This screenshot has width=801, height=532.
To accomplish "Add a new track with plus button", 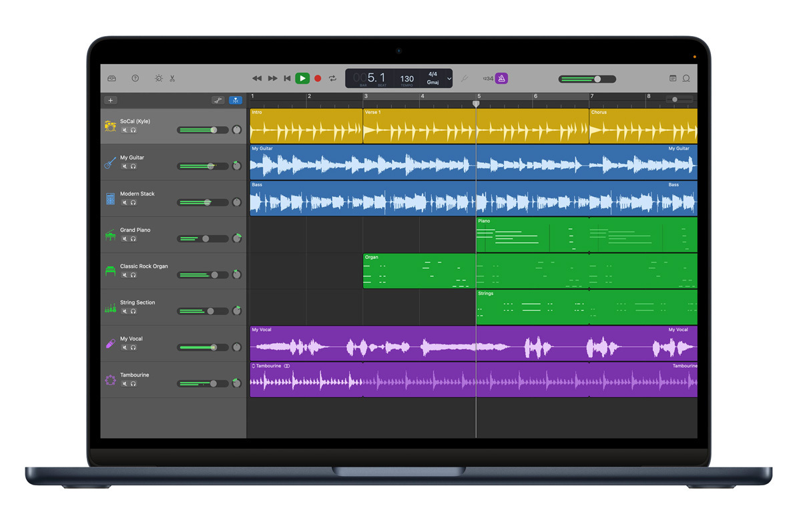I will pos(111,100).
